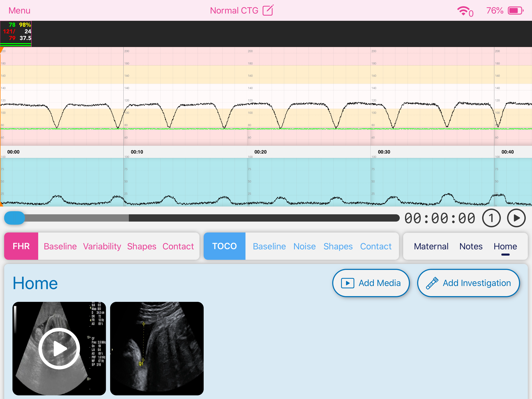532x399 pixels.
Task: Tap the edit title pencil icon
Action: coord(268,10)
